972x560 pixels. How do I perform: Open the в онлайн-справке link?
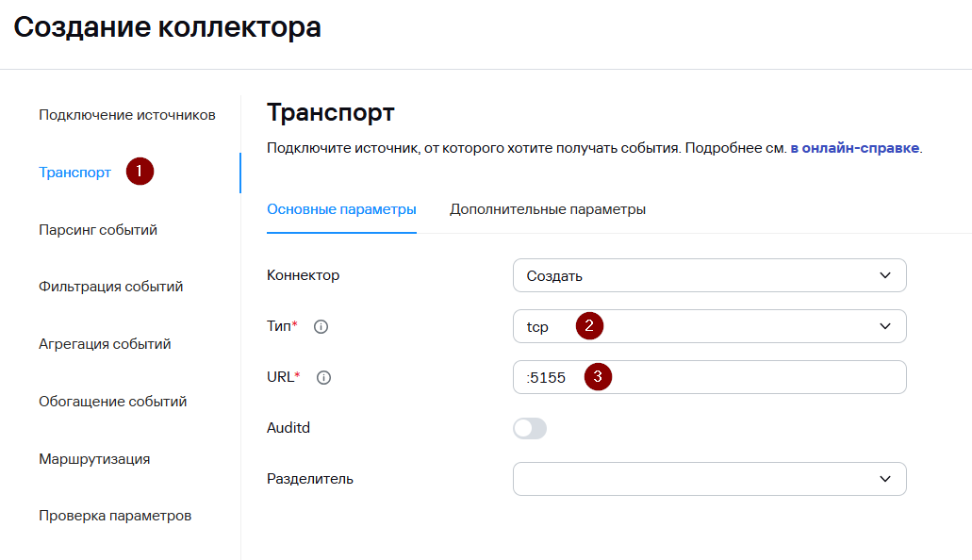854,149
